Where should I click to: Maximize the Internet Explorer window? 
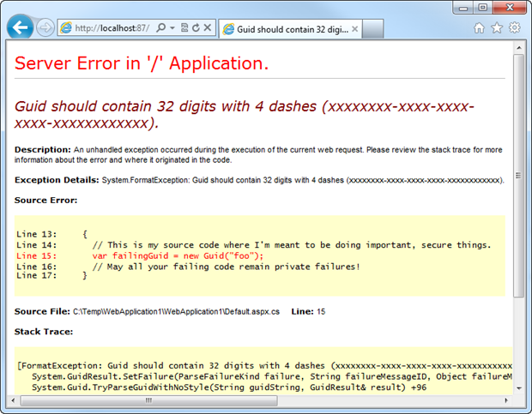coord(483,8)
